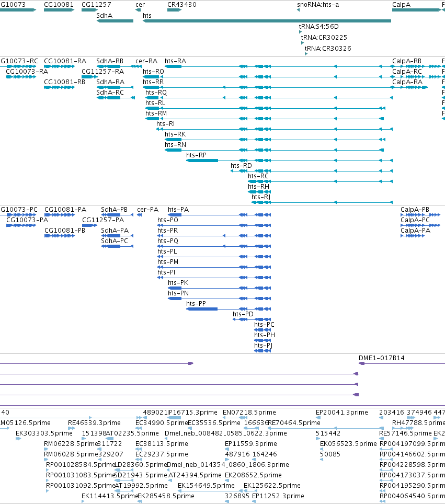Viewport: 445px width, 504px height.
Task: Select the tRNA:CR30225 label
Action: click(x=324, y=37)
